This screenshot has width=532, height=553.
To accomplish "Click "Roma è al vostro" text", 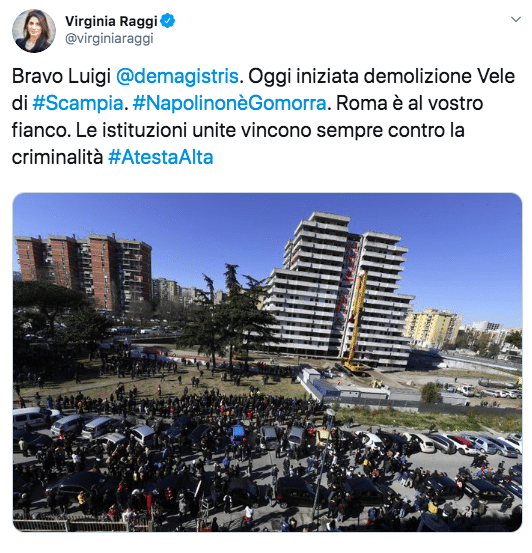I will pos(410,103).
